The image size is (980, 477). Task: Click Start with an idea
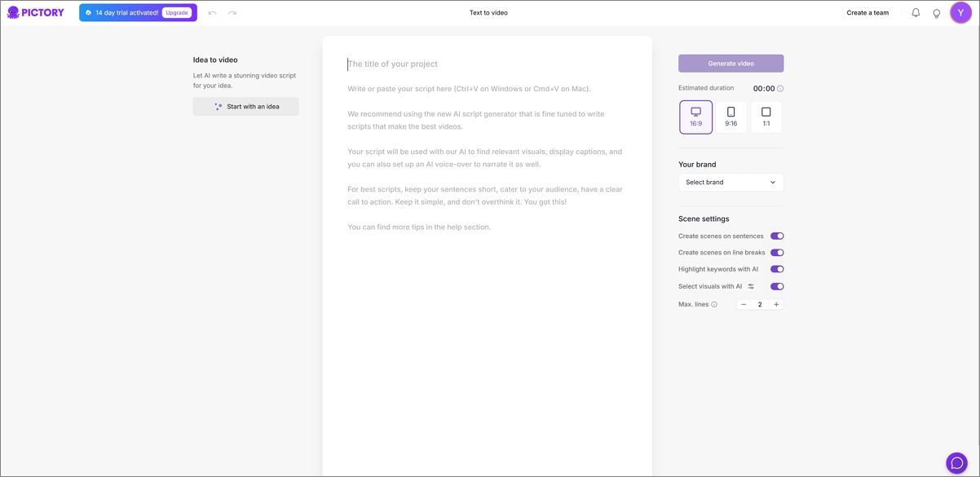(x=246, y=107)
